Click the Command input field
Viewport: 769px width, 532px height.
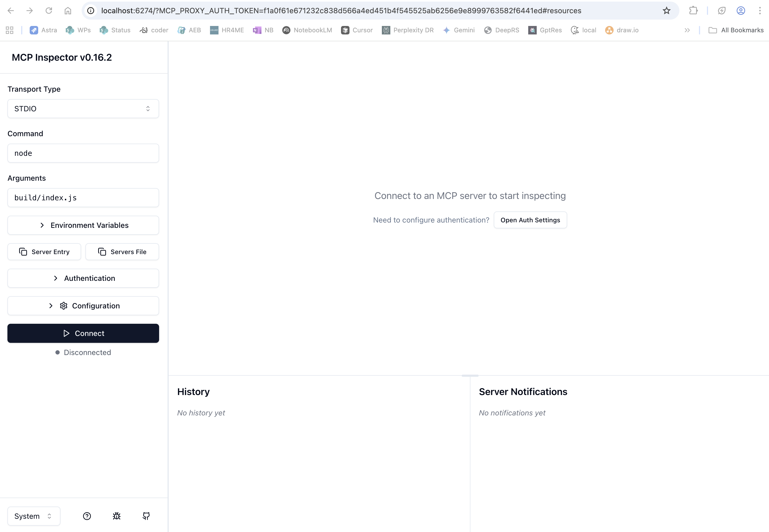[x=83, y=153]
